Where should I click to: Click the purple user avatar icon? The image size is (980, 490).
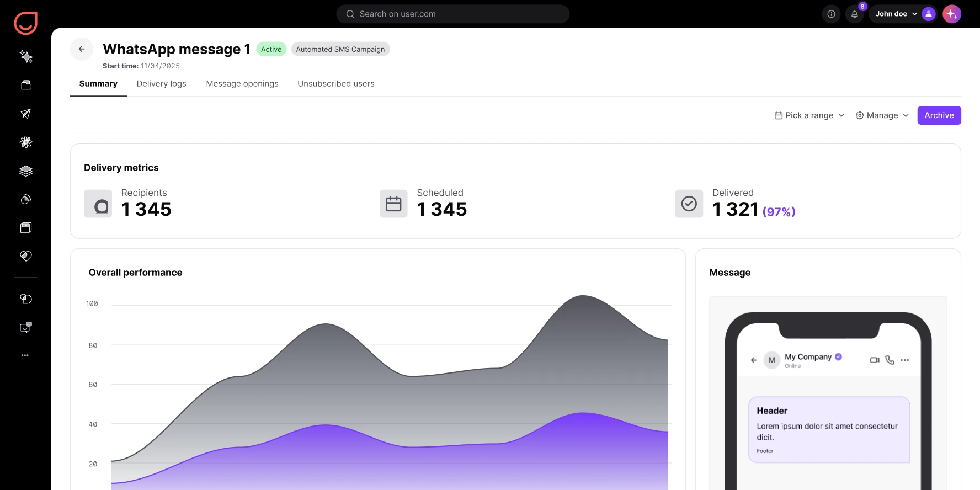tap(929, 14)
